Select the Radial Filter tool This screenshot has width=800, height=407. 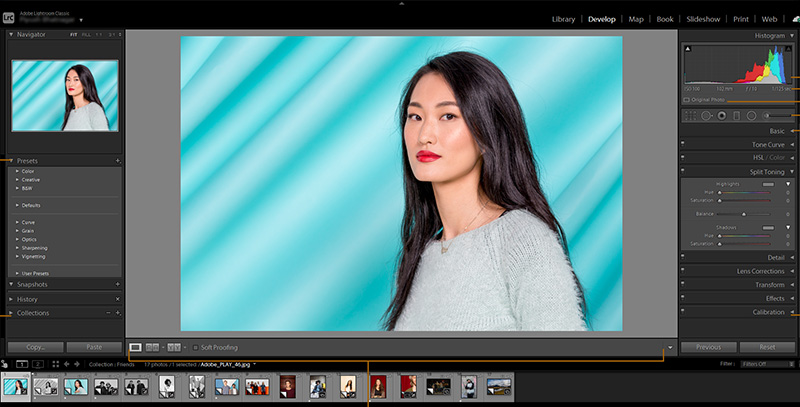(751, 116)
